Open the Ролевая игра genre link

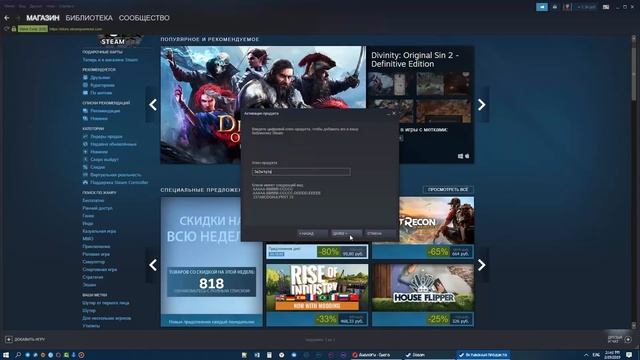click(96, 254)
